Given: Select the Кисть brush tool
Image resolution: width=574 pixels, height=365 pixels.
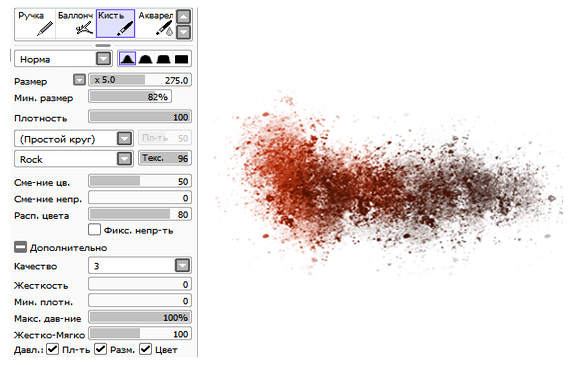Looking at the screenshot, I should (x=115, y=24).
